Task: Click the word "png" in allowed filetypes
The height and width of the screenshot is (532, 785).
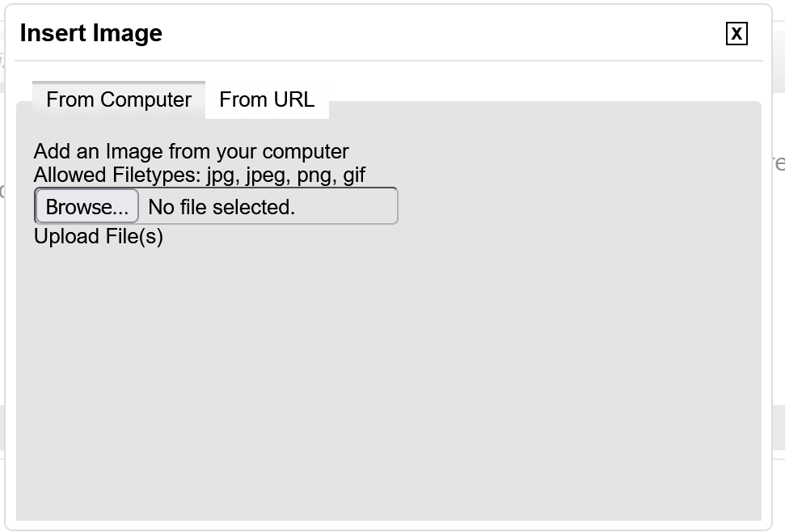Action: [x=314, y=175]
